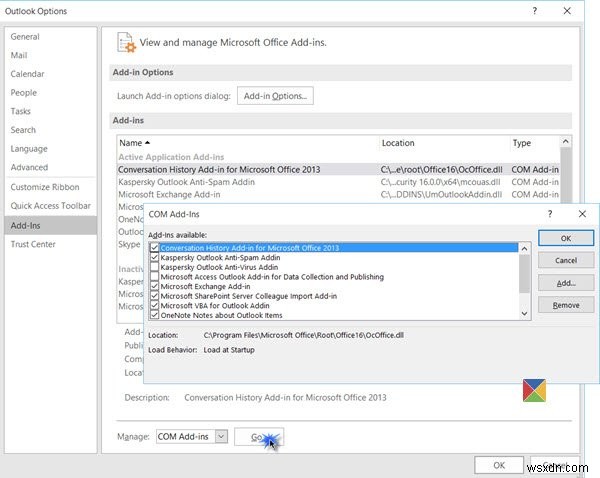Image resolution: width=600 pixels, height=478 pixels.
Task: Open the Manage COM Add-ins dropdown
Action: 221,436
